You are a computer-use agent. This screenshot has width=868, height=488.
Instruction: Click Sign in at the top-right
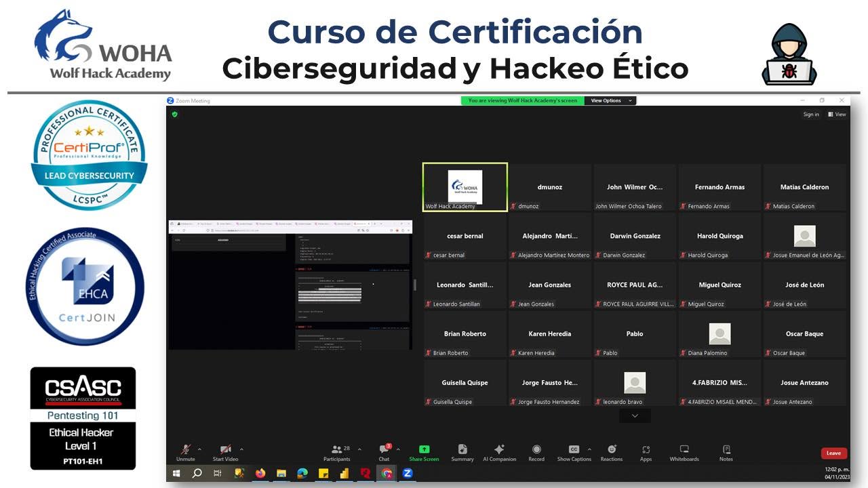pos(811,115)
